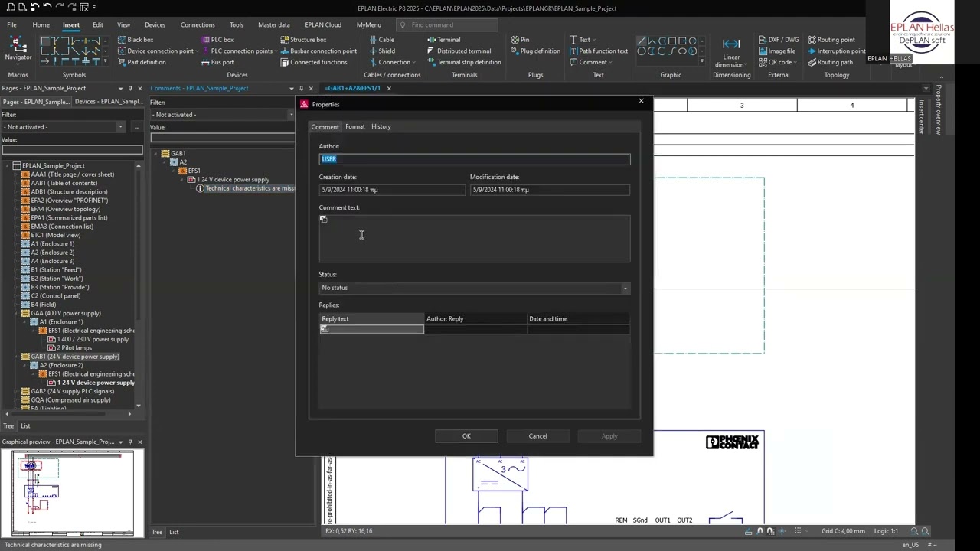Insert a Structure box
The image size is (980, 551).
[x=302, y=40]
